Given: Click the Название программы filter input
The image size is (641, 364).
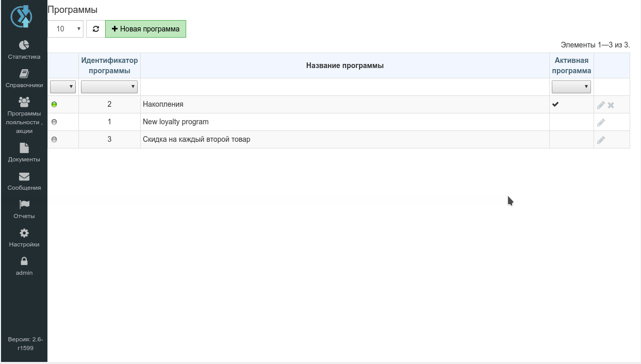Looking at the screenshot, I should tap(344, 87).
